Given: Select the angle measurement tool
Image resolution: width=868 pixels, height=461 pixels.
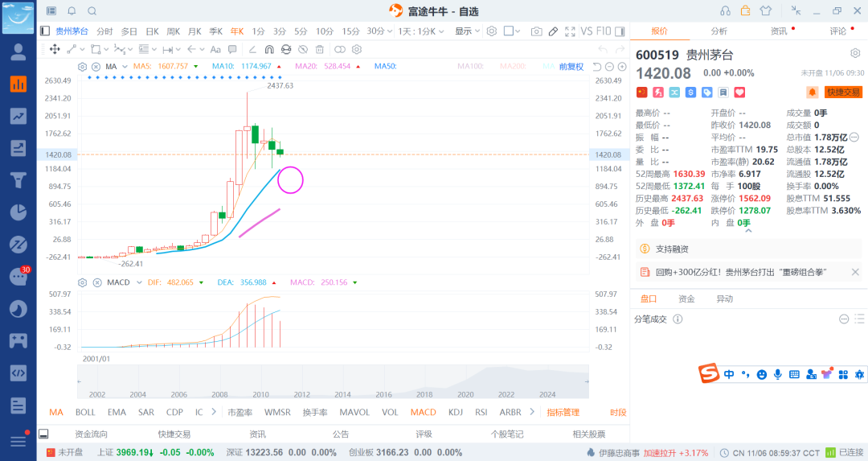Looking at the screenshot, I should 252,49.
